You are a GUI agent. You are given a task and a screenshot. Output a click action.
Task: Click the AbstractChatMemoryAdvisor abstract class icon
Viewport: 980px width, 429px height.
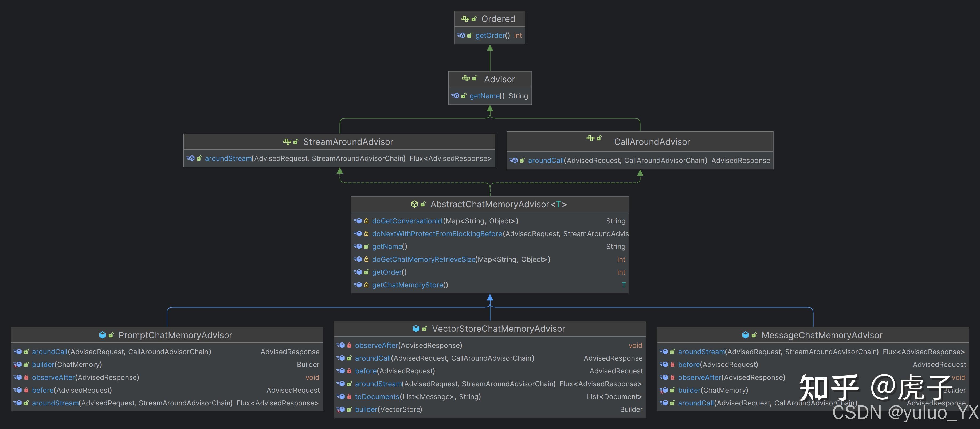pos(414,204)
